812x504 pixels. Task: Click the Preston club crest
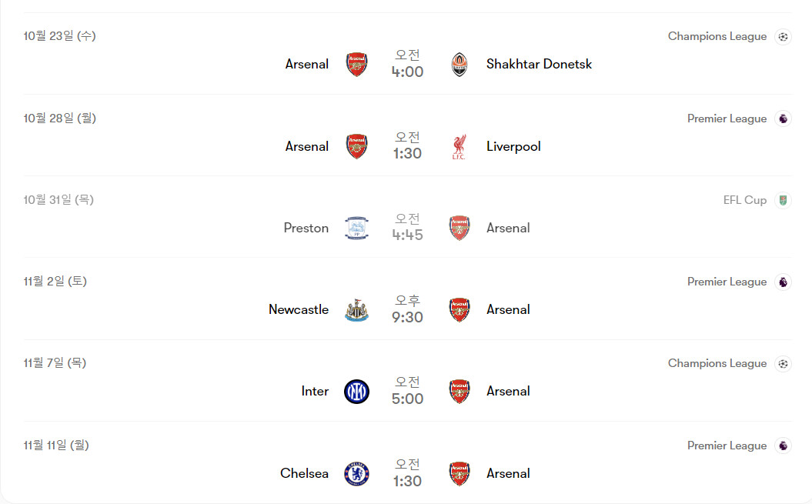pos(356,229)
